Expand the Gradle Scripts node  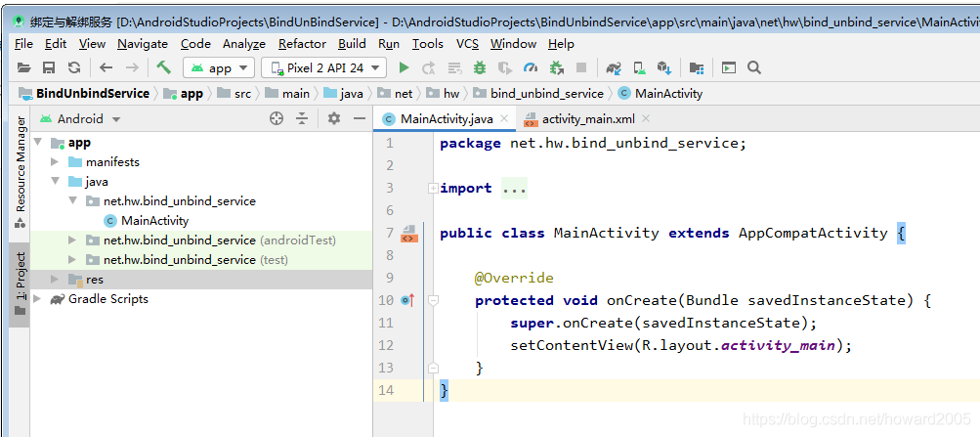37,299
